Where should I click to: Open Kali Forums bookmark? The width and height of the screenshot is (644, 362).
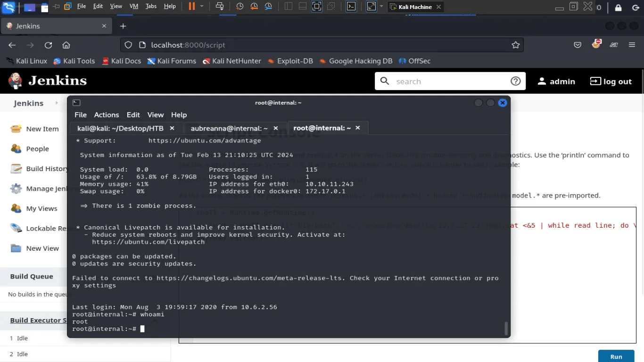(x=172, y=61)
